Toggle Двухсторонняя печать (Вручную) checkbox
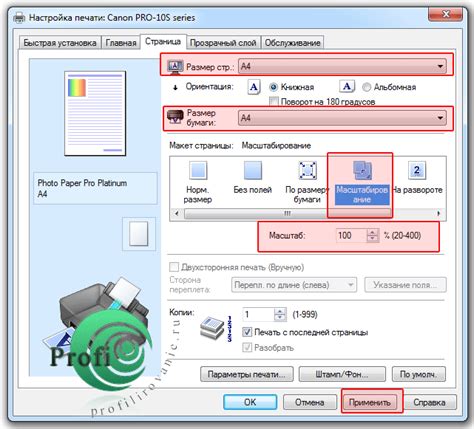Viewport: 474px width, 429px height. point(174,267)
